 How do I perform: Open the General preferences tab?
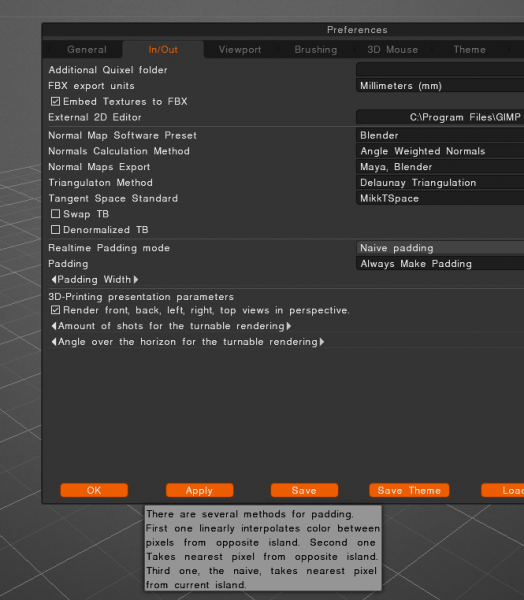(87, 50)
